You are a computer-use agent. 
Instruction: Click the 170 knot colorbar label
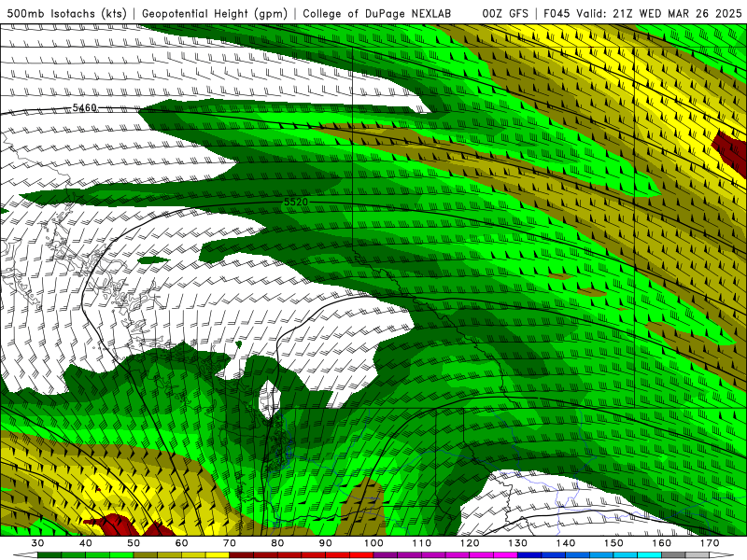[x=710, y=543]
